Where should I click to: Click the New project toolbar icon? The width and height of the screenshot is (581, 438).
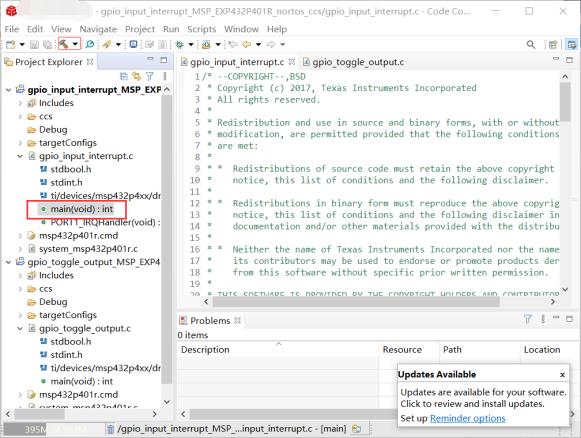(10, 44)
